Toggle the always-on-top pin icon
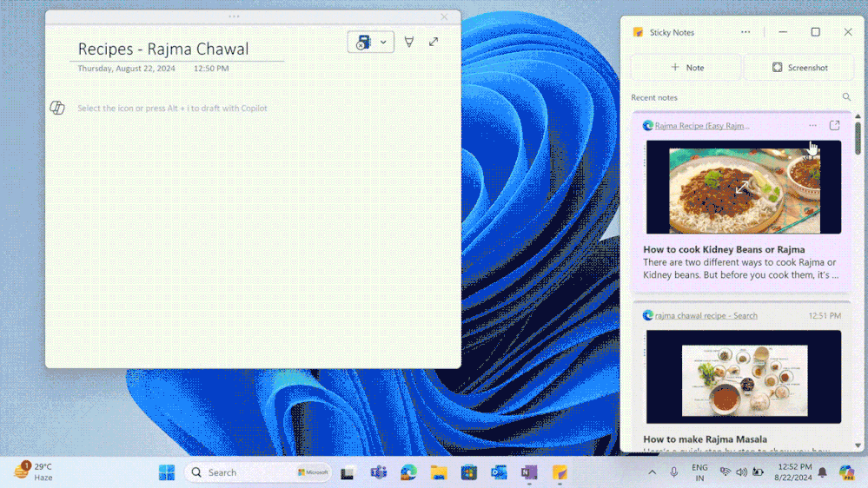 point(409,42)
